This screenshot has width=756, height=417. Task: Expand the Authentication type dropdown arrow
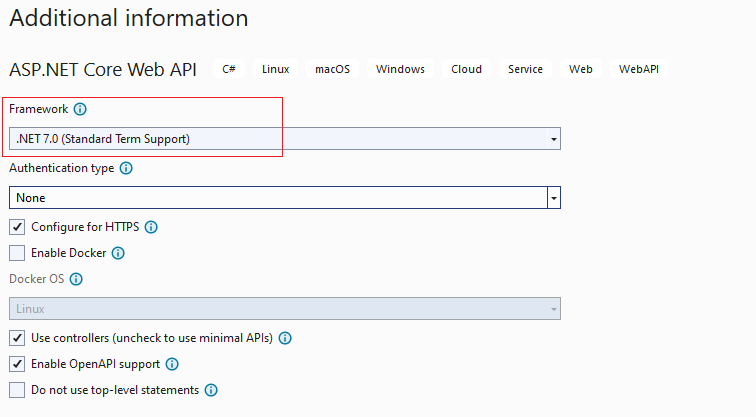click(554, 198)
